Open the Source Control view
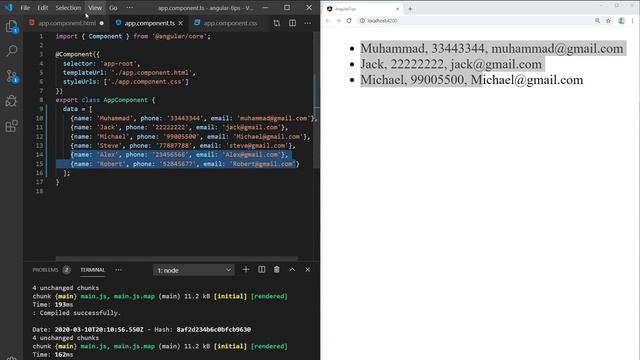 tap(11, 76)
